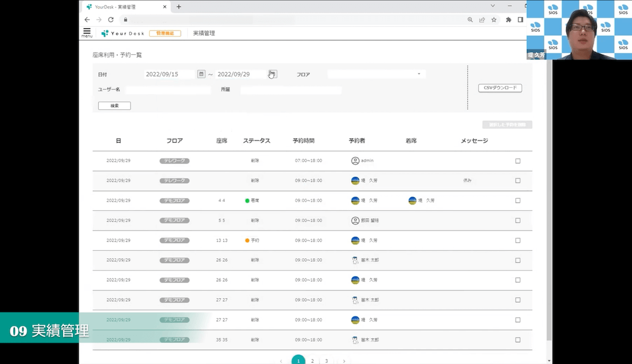Check the checkbox on the first reservation row
The image size is (632, 364).
(518, 161)
